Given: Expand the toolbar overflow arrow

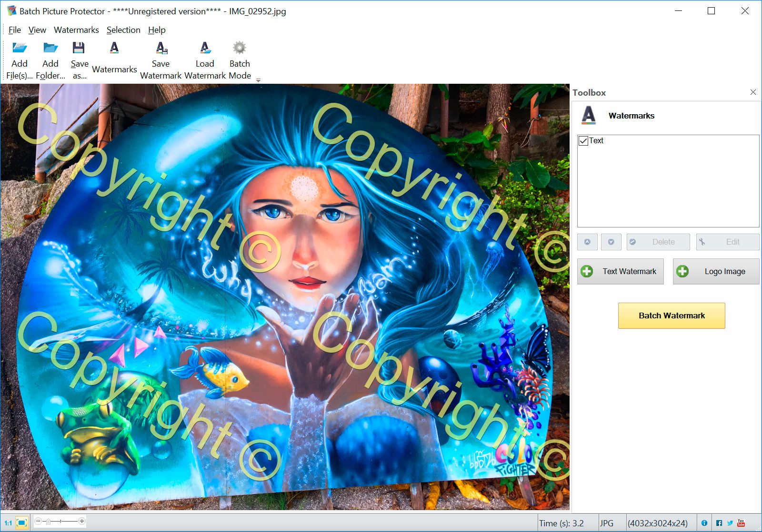Looking at the screenshot, I should [x=258, y=80].
